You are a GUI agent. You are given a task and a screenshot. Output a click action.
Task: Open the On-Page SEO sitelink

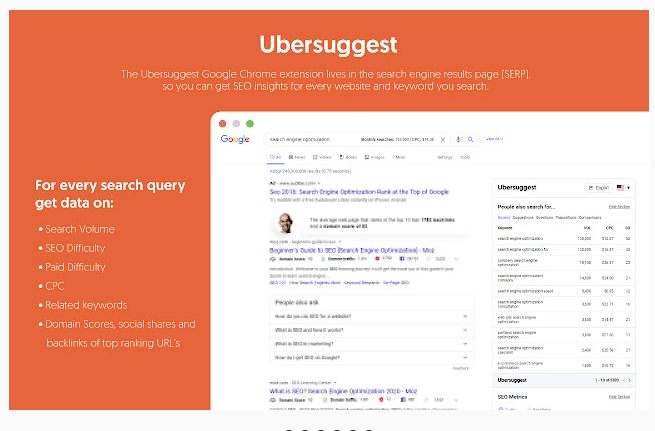pyautogui.click(x=396, y=283)
